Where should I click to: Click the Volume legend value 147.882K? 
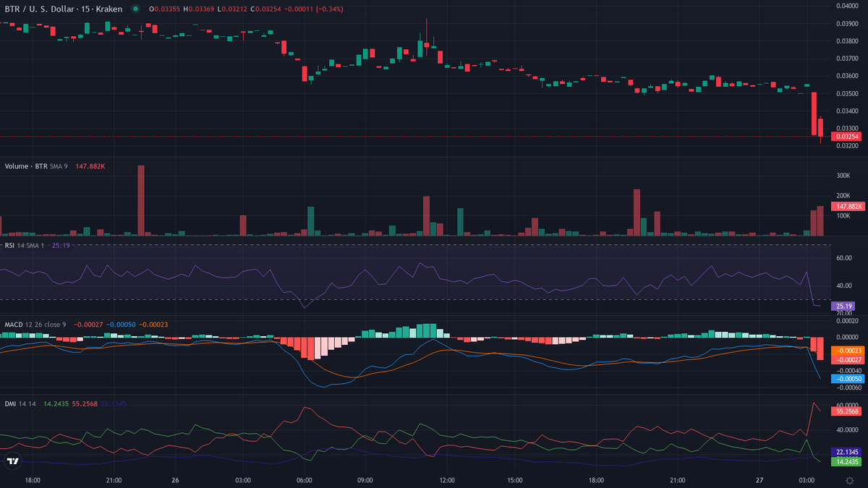coord(90,166)
